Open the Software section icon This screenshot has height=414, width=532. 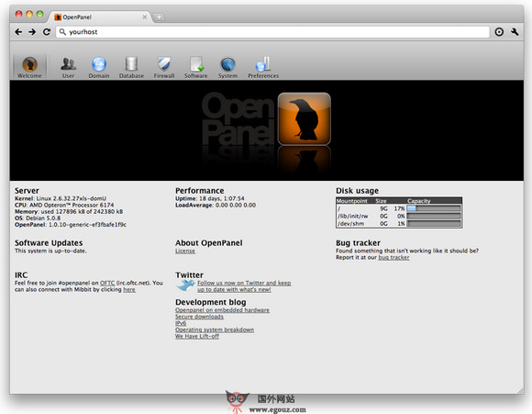pyautogui.click(x=196, y=64)
